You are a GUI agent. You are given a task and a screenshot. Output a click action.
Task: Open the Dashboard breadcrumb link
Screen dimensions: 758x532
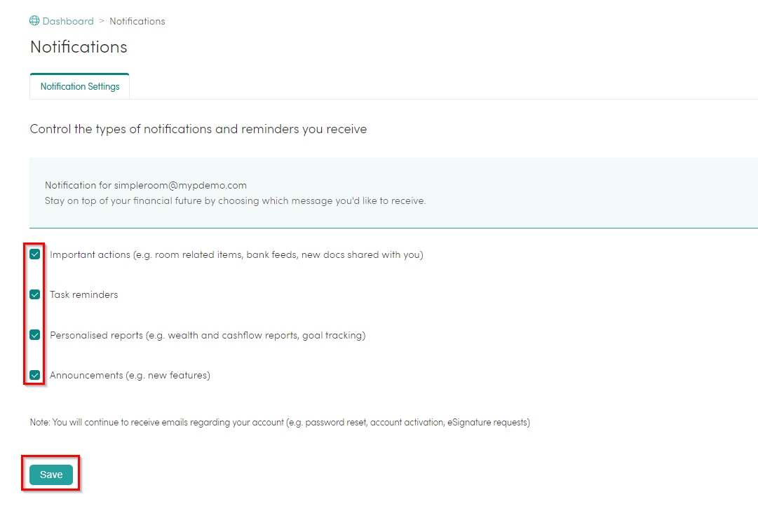coord(68,21)
